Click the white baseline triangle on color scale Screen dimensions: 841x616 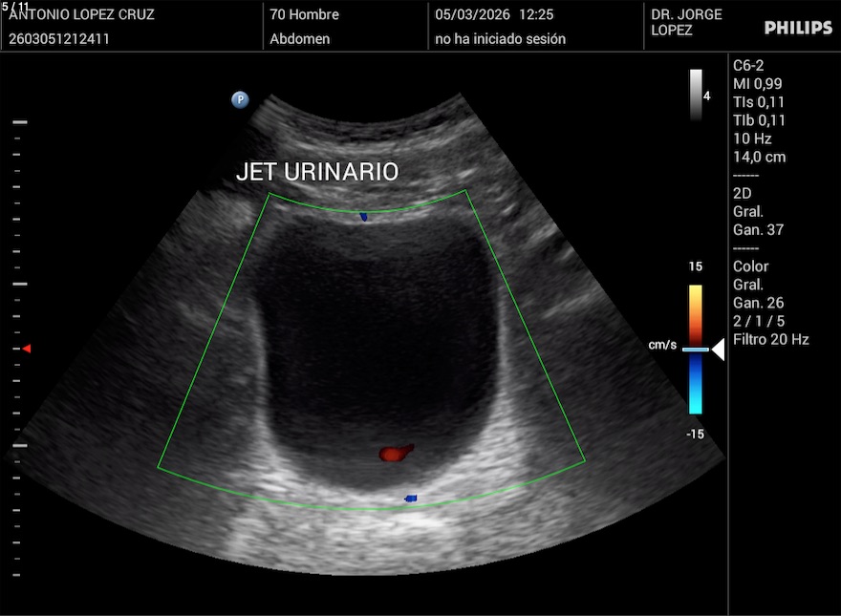[x=718, y=350]
